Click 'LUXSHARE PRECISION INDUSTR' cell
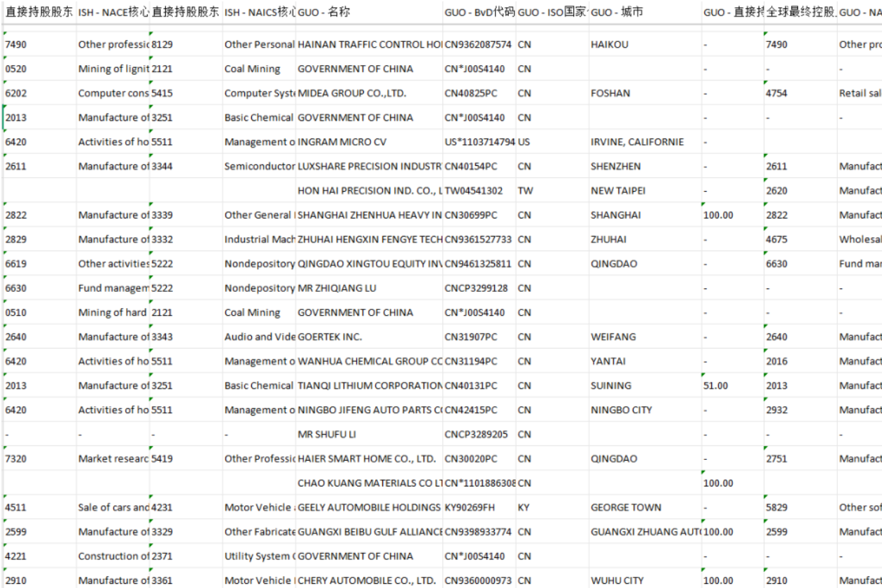The image size is (882, 588). point(369,167)
